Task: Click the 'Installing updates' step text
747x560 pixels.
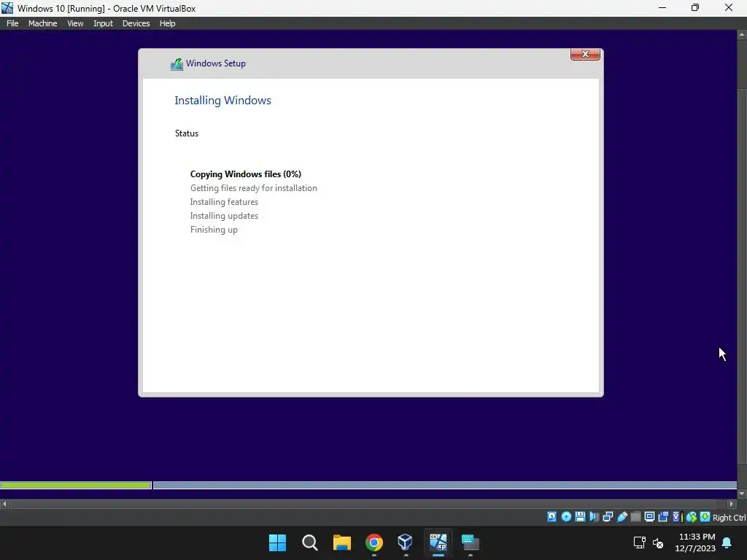Action: [x=224, y=216]
